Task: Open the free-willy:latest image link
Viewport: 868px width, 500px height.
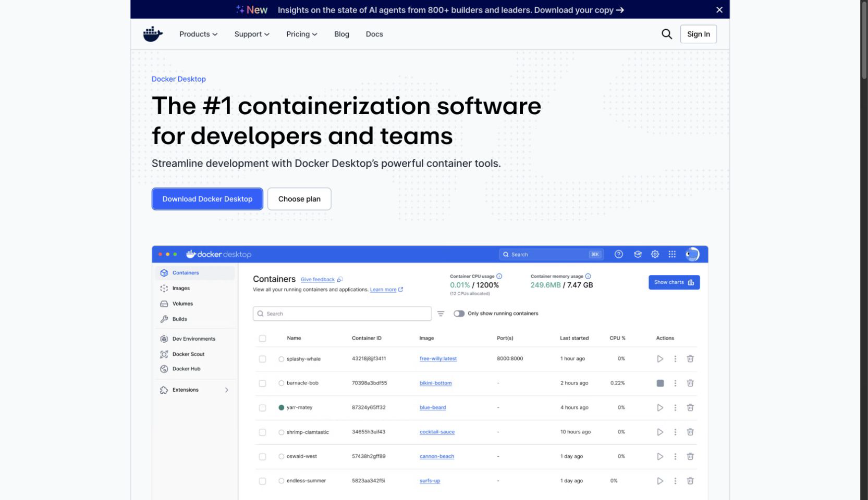Action: 438,359
